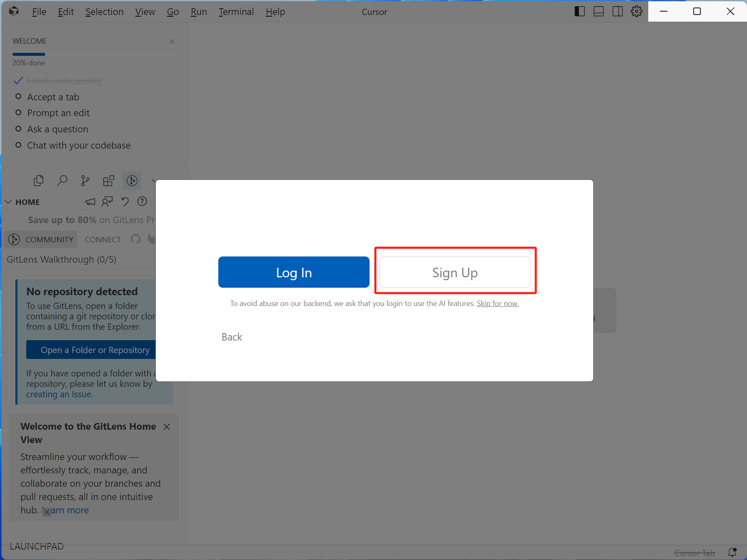This screenshot has height=560, width=747.
Task: Open the Terminal menu
Action: (236, 12)
